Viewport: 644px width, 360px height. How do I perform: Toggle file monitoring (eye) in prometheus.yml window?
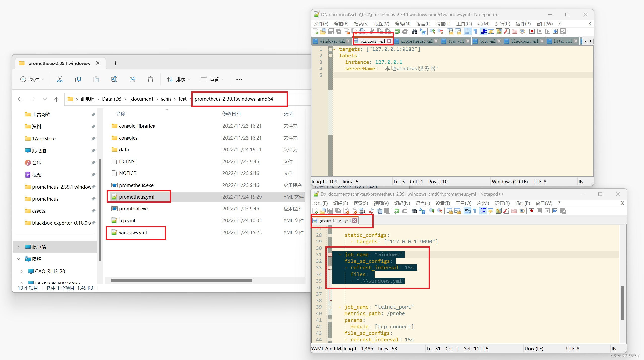[x=522, y=211]
